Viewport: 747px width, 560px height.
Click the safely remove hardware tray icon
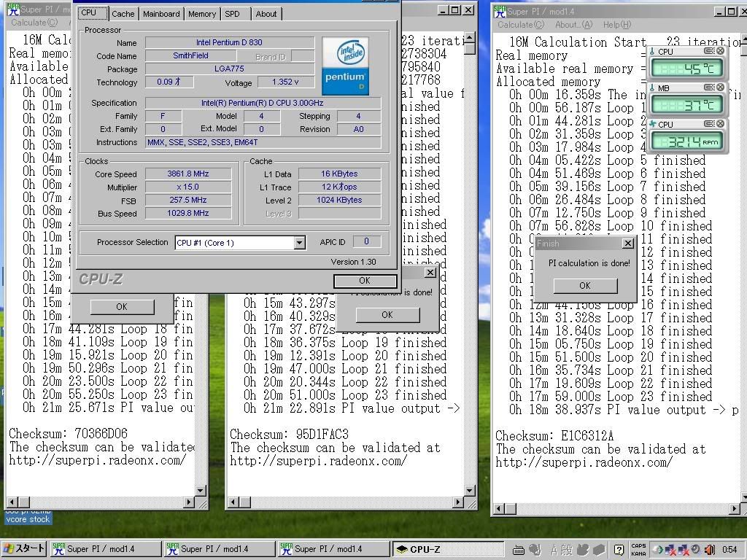(x=659, y=550)
